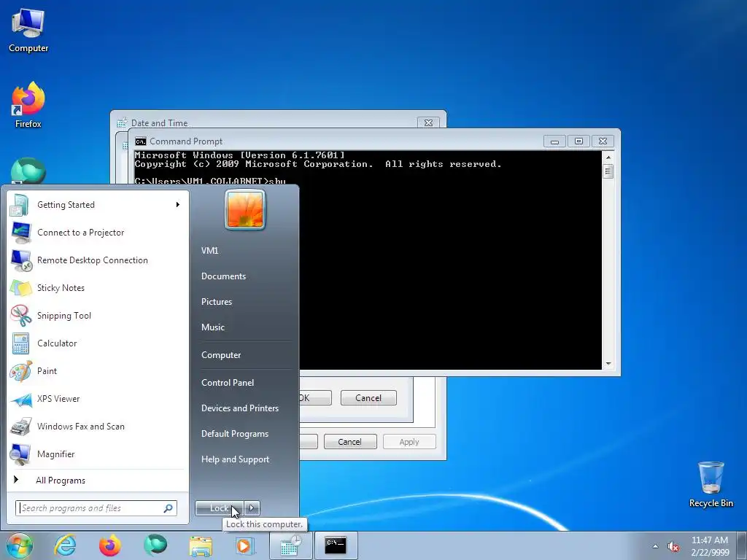This screenshot has height=560, width=747.
Task: Click Cancel beside Apply in Date and Time
Action: pyautogui.click(x=349, y=442)
